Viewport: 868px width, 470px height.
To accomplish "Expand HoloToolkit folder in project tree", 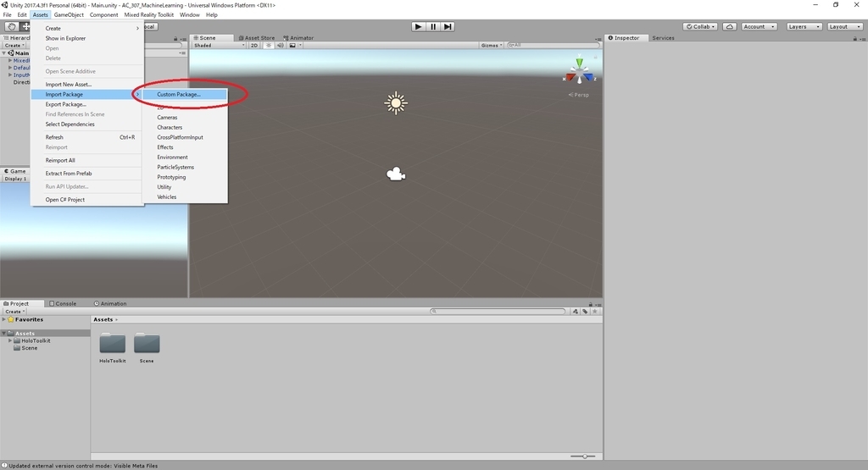I will pyautogui.click(x=10, y=340).
